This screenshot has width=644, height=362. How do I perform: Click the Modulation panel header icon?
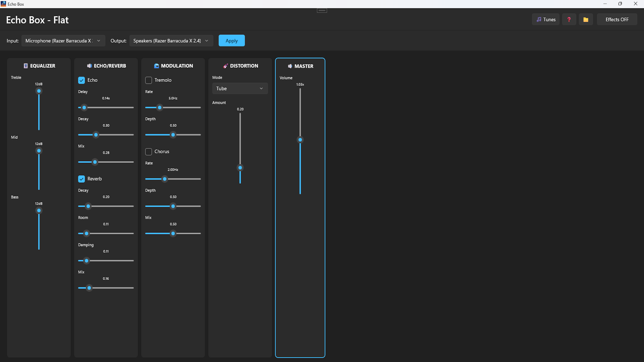coord(156,66)
